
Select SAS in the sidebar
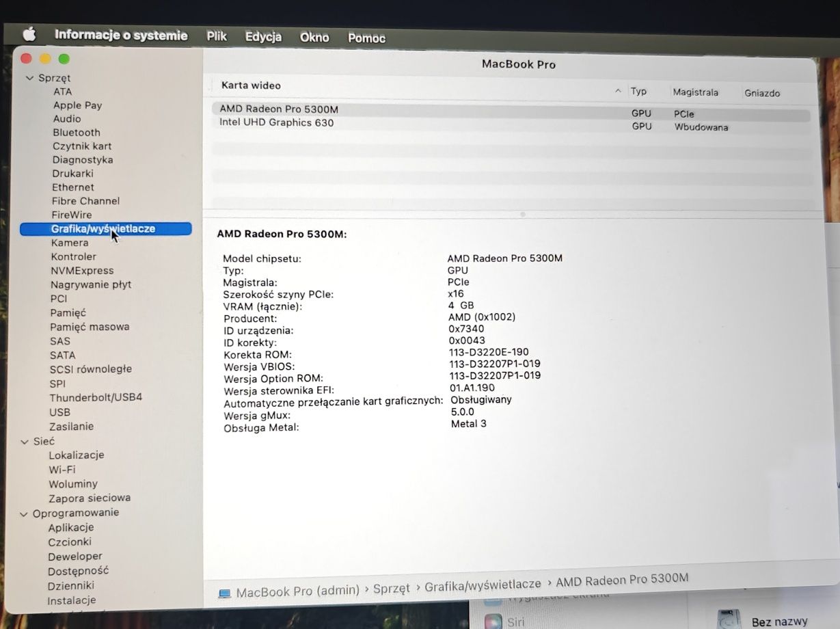pyautogui.click(x=60, y=341)
